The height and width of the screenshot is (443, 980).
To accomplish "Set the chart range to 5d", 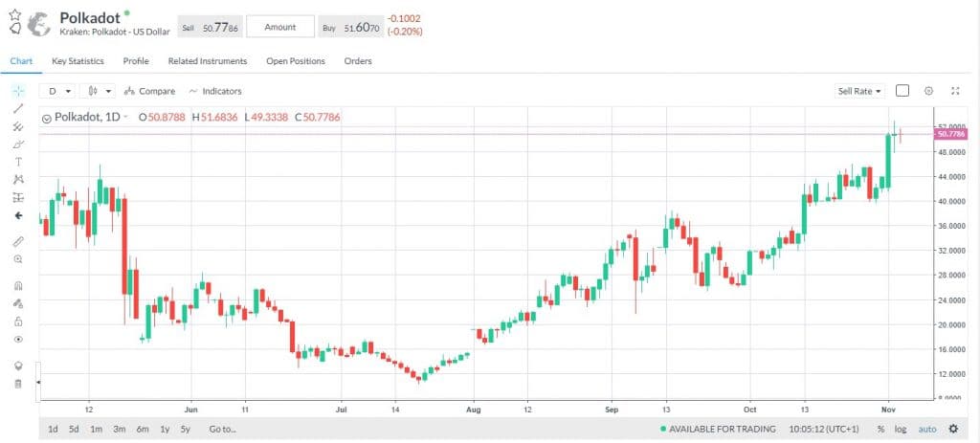I will click(74, 430).
